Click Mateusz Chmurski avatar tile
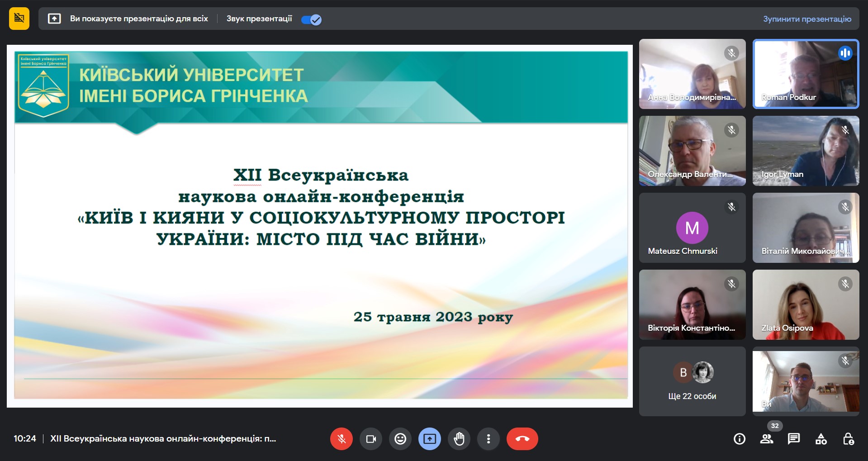Screen dimensions: 868x461 (692, 228)
